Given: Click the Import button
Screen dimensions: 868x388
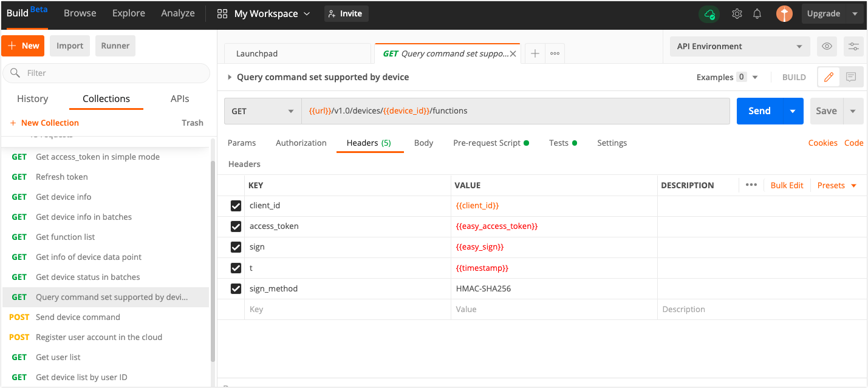Looking at the screenshot, I should point(70,46).
